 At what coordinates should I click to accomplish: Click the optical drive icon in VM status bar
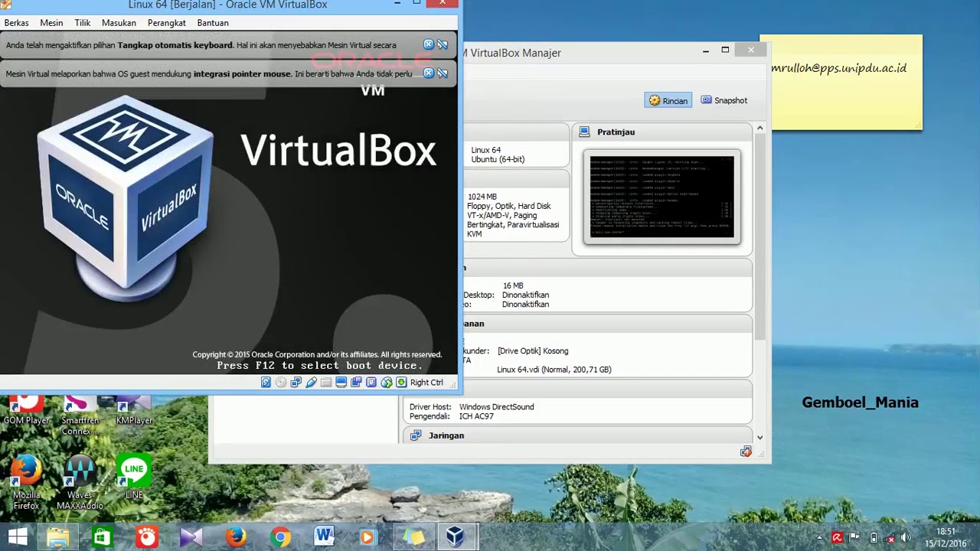pos(281,383)
